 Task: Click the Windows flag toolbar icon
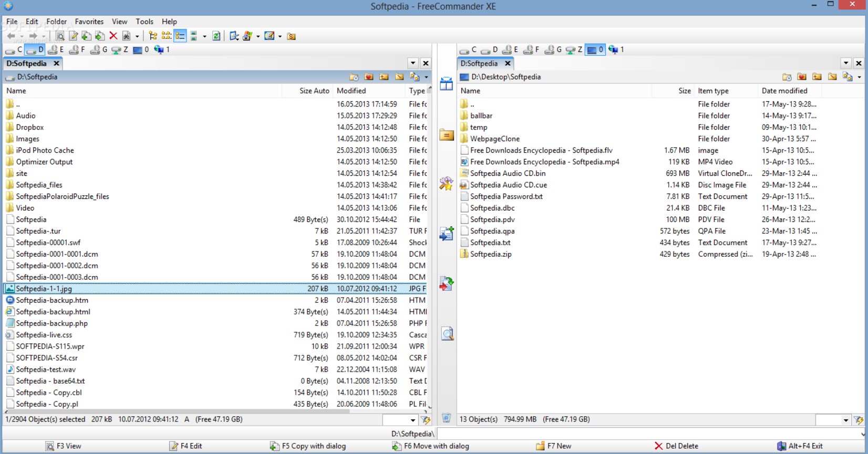[x=247, y=36]
